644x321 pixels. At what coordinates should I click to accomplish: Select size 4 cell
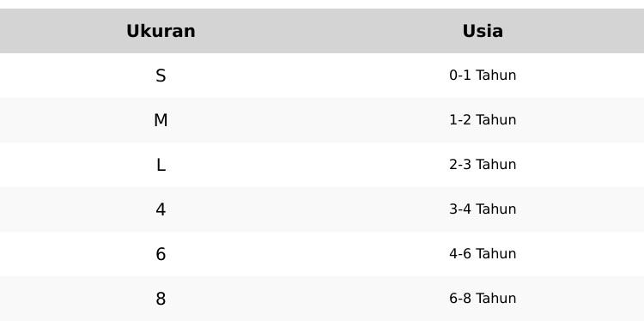click(161, 209)
